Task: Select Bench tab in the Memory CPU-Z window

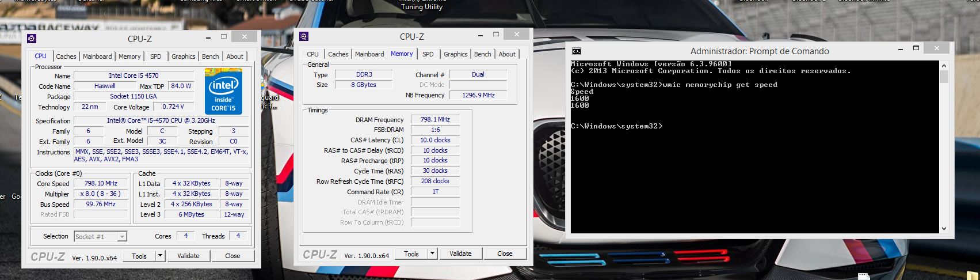Action: tap(483, 54)
